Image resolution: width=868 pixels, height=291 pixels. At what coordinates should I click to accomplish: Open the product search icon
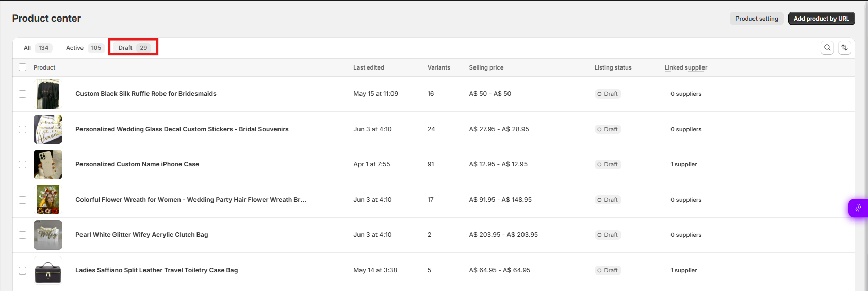[827, 48]
